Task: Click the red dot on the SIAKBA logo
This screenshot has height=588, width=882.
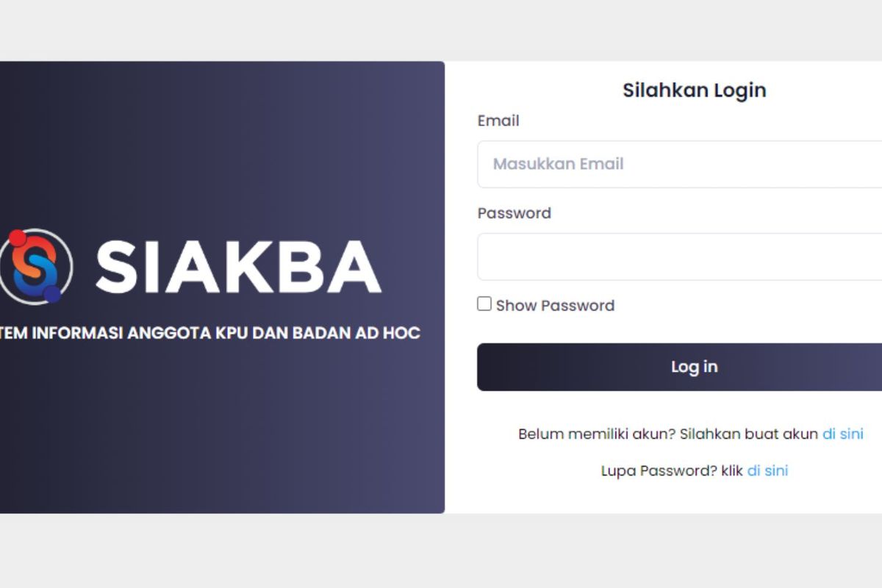Action: (x=17, y=237)
